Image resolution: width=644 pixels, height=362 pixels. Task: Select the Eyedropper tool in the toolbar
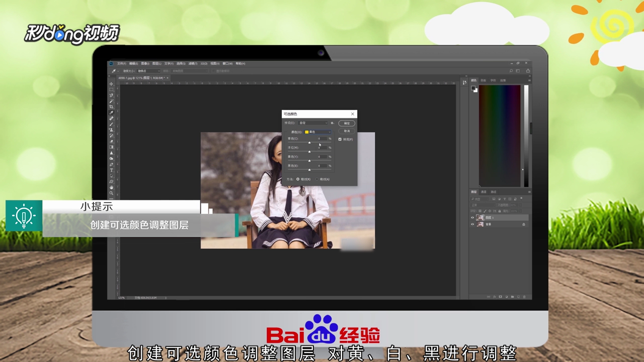pos(111,113)
